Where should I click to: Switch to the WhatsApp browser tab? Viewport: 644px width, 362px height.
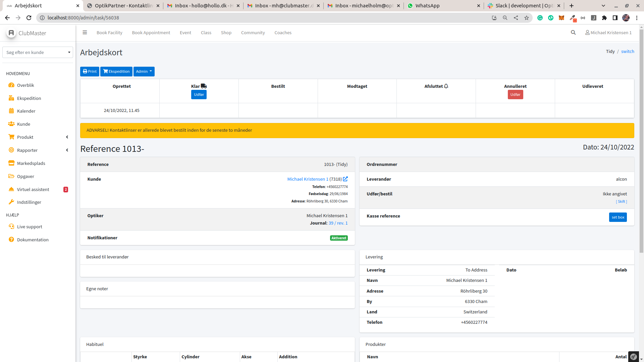tap(427, 6)
